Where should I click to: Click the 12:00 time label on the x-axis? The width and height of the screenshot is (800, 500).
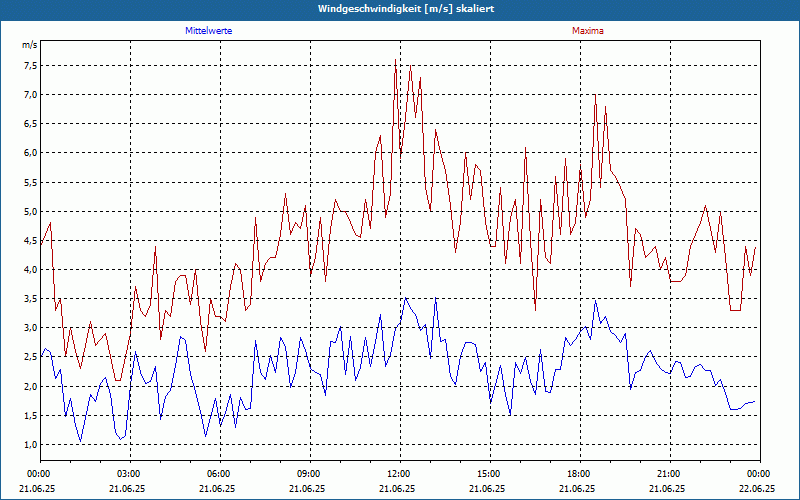400,474
